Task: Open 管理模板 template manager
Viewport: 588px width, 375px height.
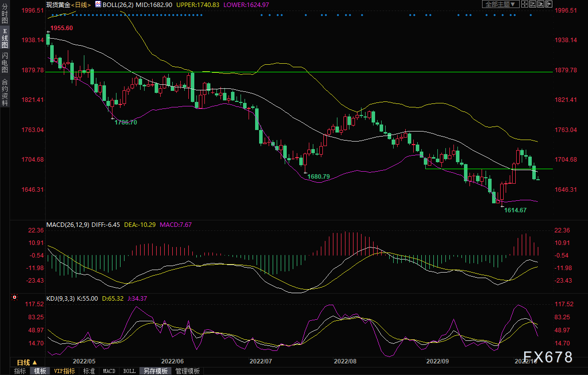Action: click(187, 371)
